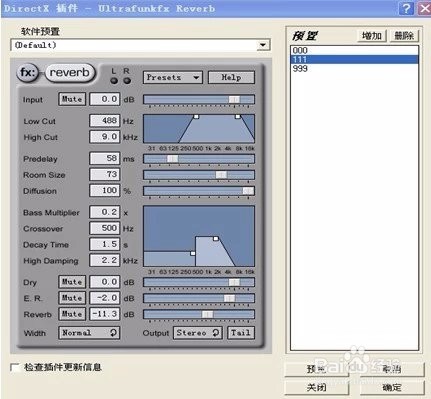Click the Crossover 500 Hz field

[x=105, y=228]
